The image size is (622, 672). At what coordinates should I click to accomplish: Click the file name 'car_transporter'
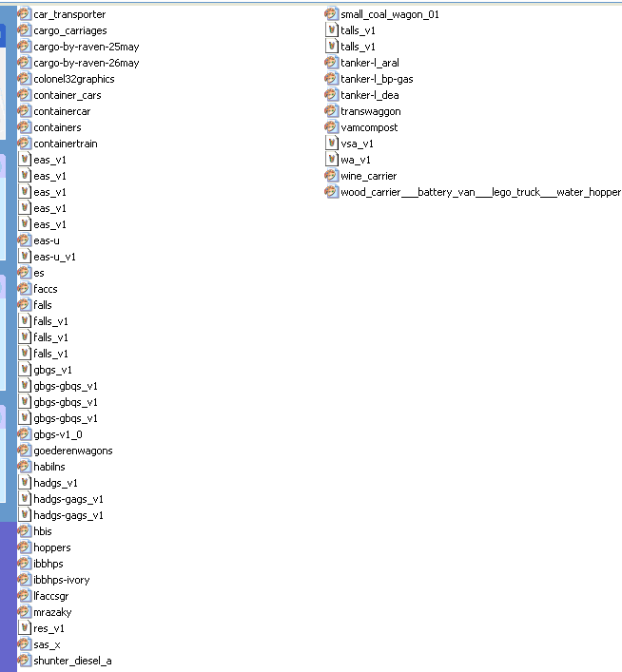pyautogui.click(x=69, y=14)
